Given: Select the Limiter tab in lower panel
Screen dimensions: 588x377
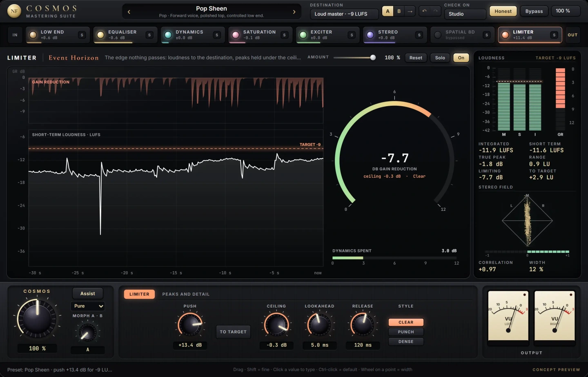Looking at the screenshot, I should click(139, 294).
